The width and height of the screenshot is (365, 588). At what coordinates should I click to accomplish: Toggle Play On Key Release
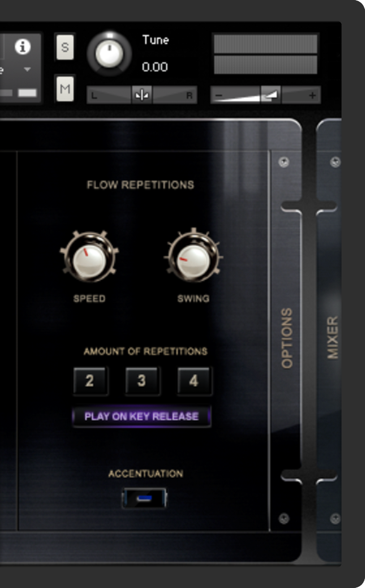[x=141, y=417]
